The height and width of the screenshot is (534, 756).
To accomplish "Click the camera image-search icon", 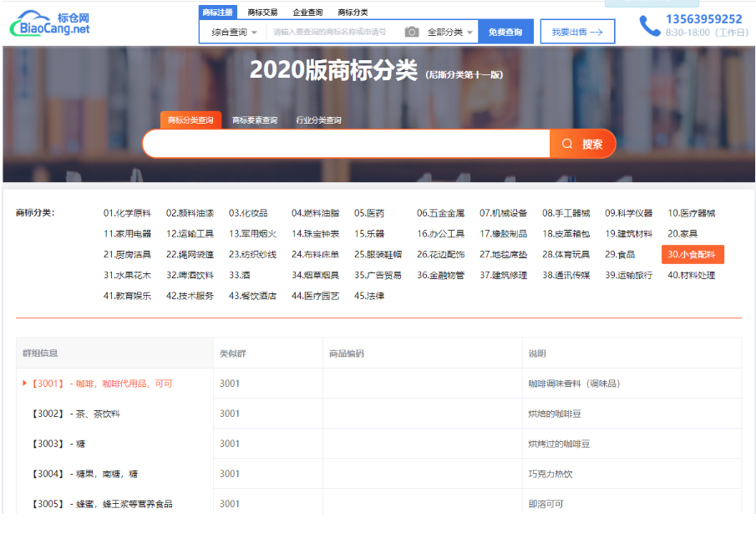I will click(411, 32).
